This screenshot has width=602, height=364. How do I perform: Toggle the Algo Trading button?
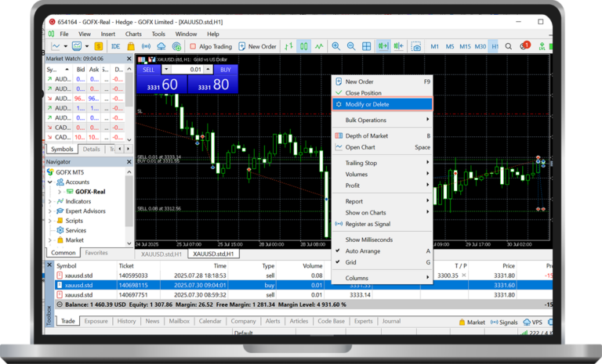click(211, 46)
